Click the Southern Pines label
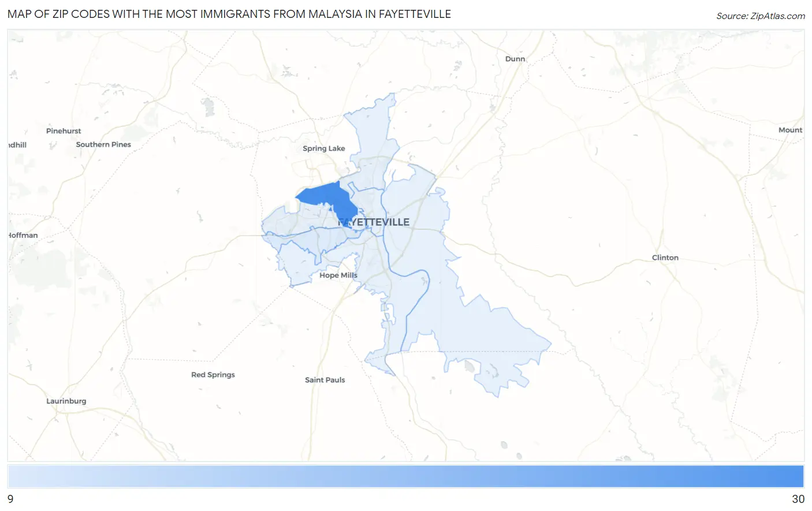 (x=103, y=144)
